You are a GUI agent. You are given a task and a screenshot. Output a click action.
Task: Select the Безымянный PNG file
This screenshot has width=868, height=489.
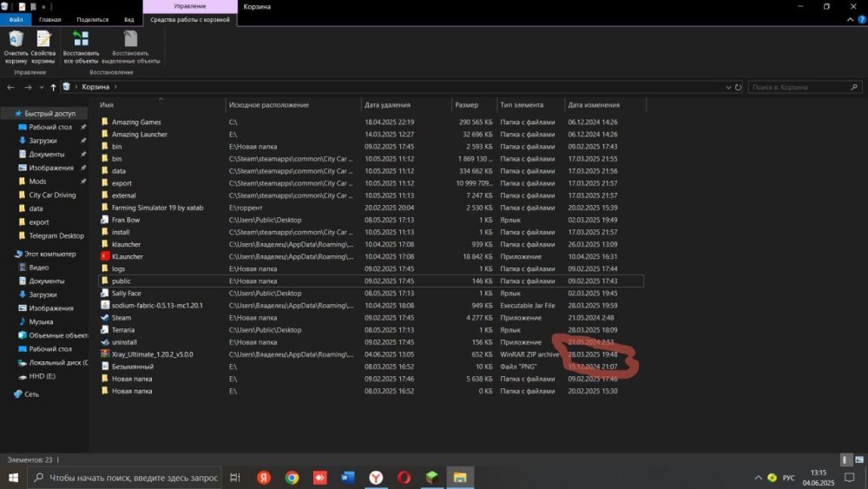(132, 367)
